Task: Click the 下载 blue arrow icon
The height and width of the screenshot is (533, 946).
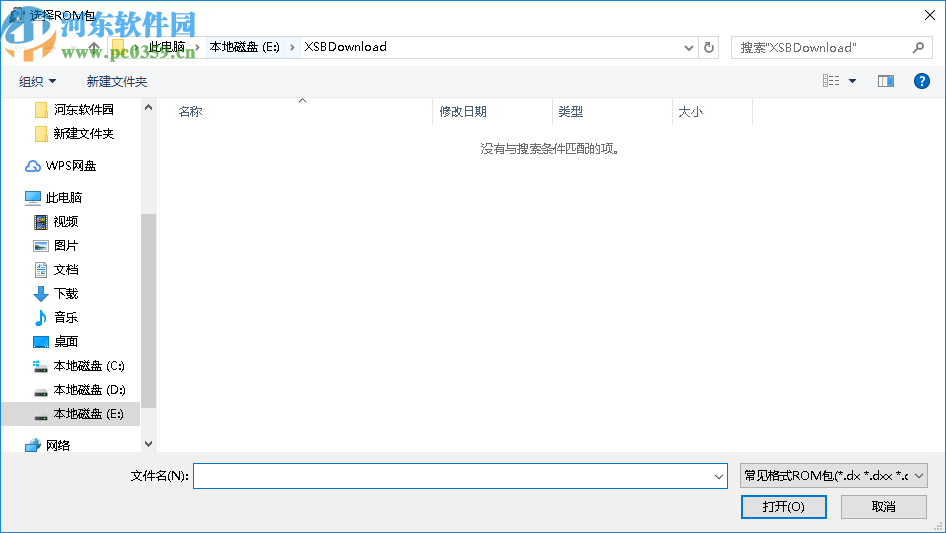Action: click(x=40, y=294)
